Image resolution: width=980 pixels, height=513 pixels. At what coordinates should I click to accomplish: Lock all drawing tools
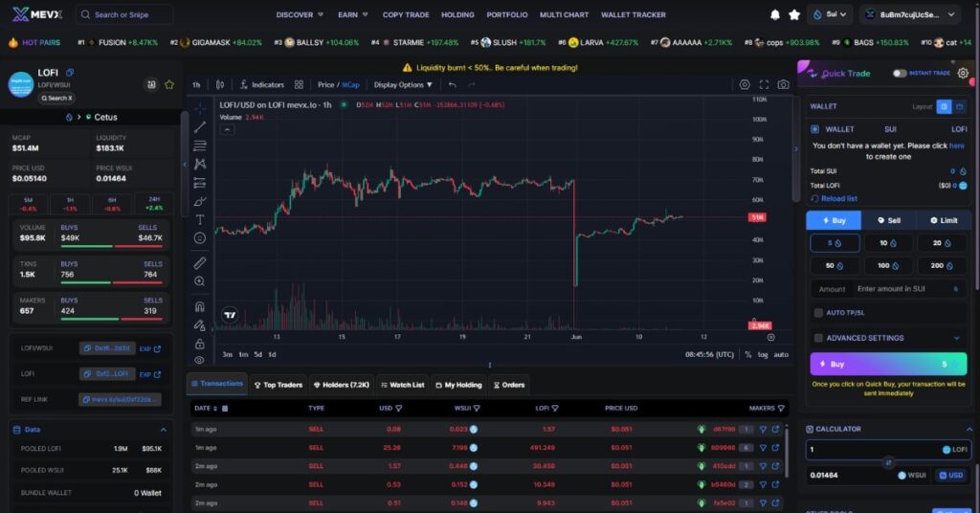[x=200, y=344]
